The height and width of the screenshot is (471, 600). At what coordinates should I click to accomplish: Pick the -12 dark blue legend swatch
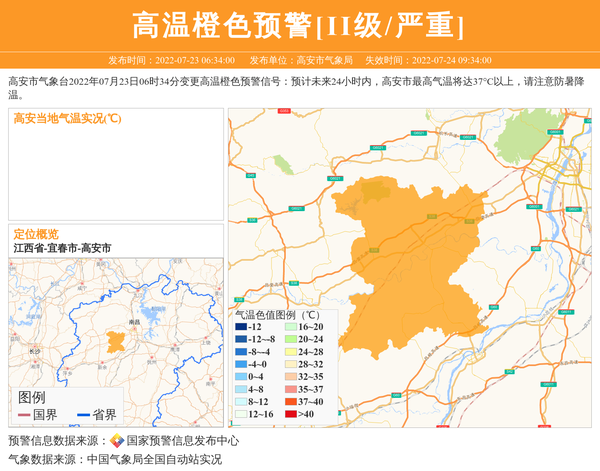241,327
